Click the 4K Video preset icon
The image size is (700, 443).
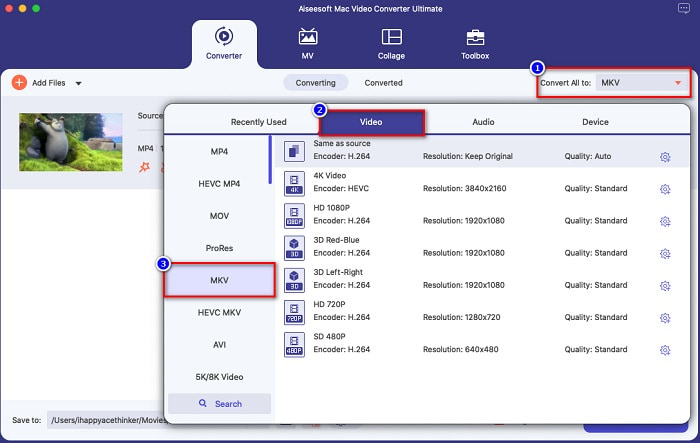[x=294, y=184]
